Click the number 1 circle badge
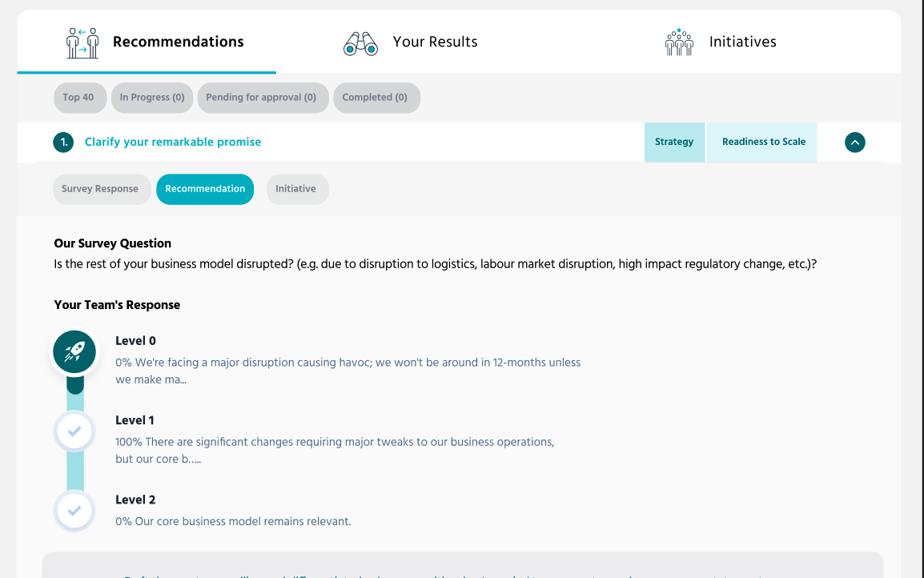Screen dimensions: 924x578 point(63,142)
